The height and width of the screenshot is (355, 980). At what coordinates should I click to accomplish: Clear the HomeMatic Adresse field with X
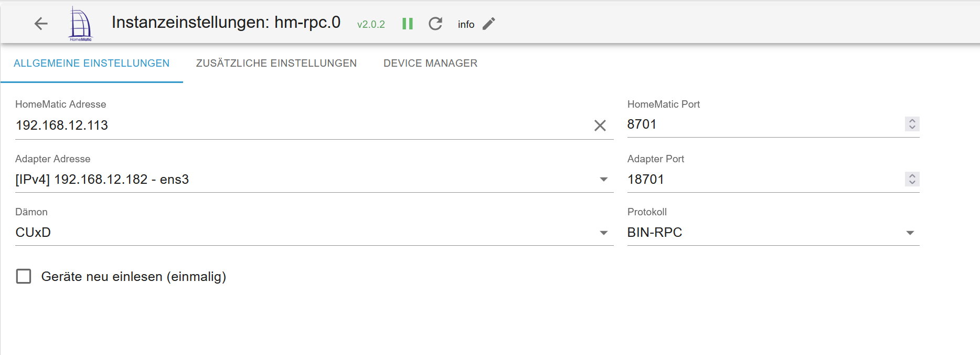[600, 126]
